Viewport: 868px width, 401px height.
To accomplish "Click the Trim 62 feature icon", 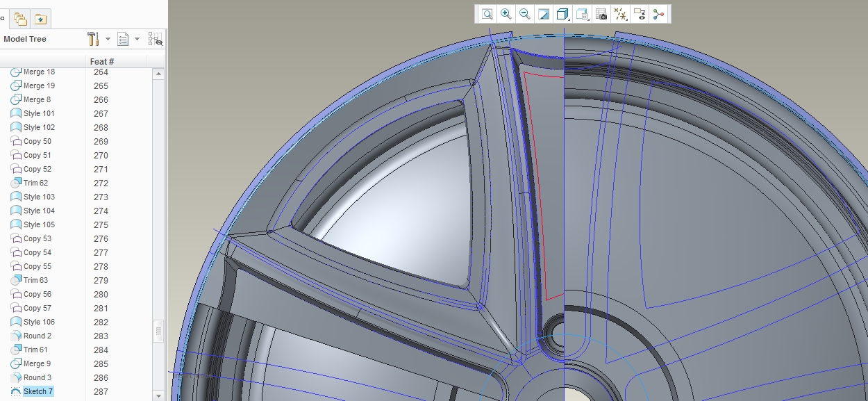I will 16,183.
